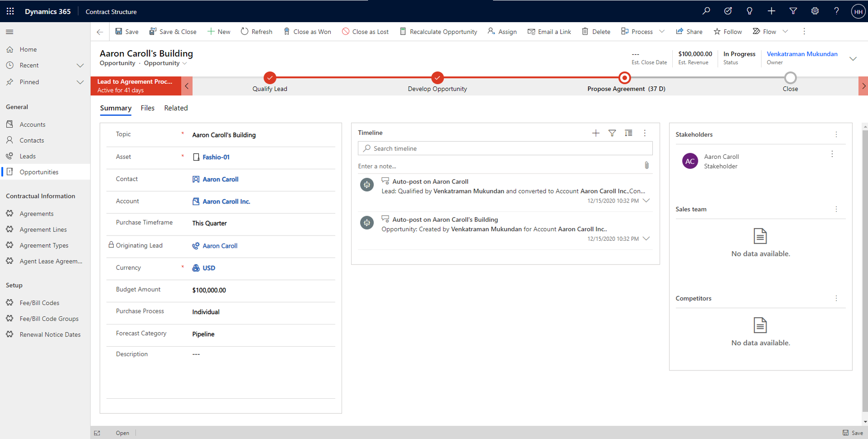Screen dimensions: 868x439
Task: Open the command bar overflow menu
Action: [804, 31]
